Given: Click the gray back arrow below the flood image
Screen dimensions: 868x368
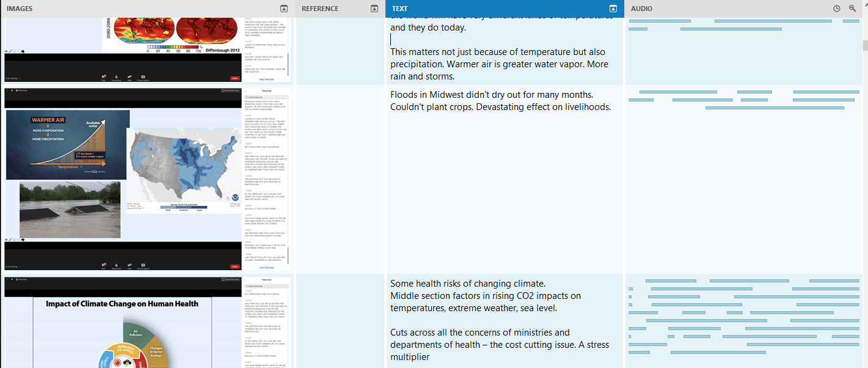Looking at the screenshot, I should click(5, 240).
